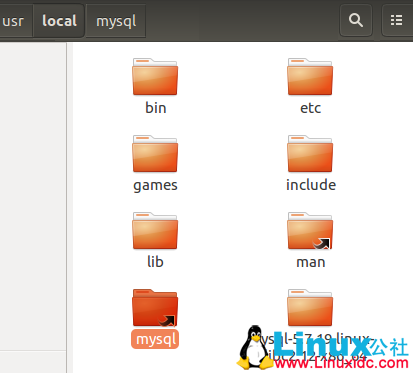Click the search magnifier button

356,20
